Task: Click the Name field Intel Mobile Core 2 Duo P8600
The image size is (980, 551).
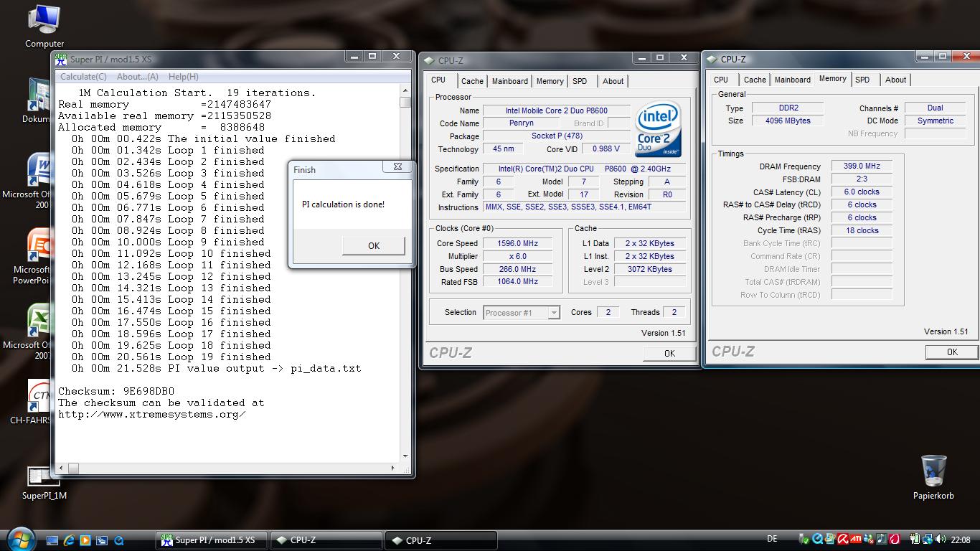Action: tap(556, 110)
